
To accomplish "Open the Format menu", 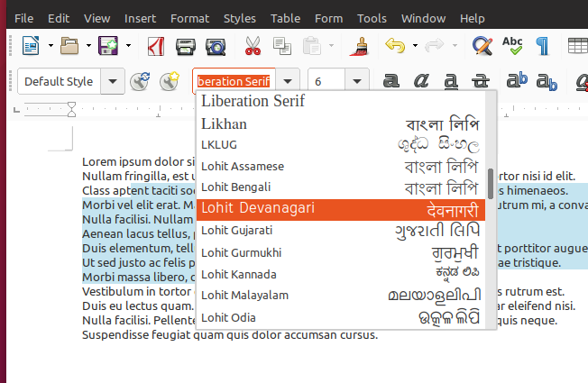I will (189, 18).
